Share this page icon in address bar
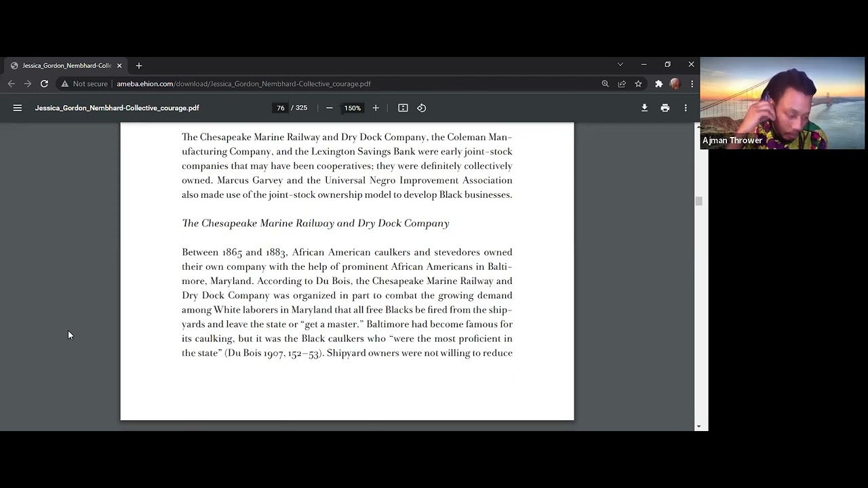This screenshot has width=868, height=488. [x=622, y=84]
